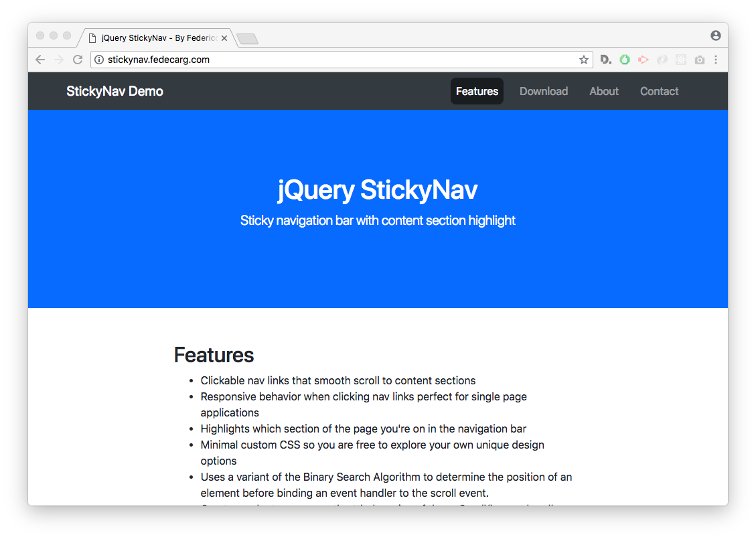Click the window's red close button
This screenshot has height=539, width=756.
click(x=40, y=35)
